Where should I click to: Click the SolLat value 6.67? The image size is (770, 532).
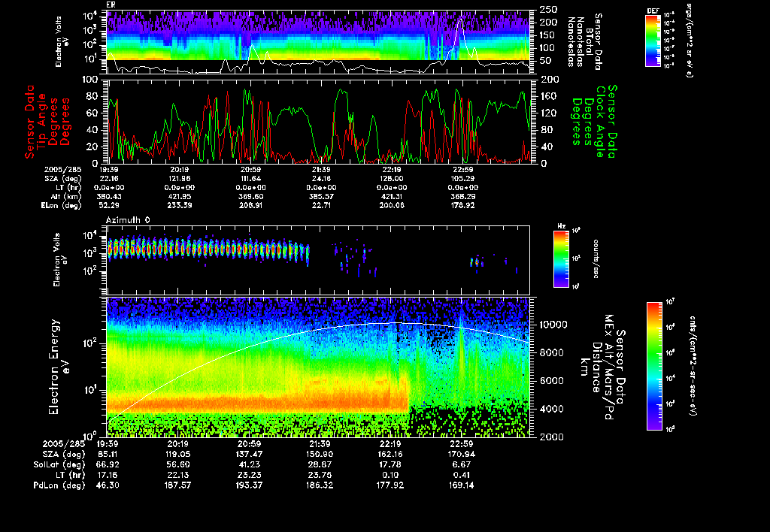pos(461,464)
